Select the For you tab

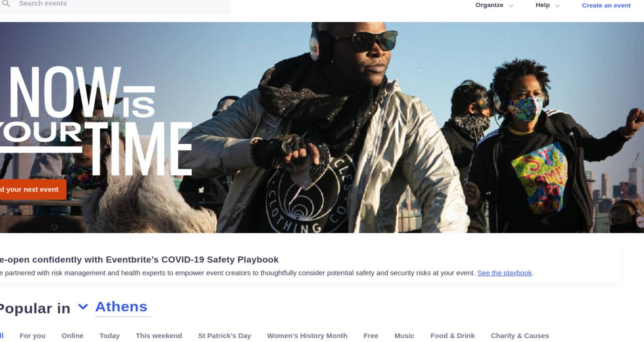pos(32,336)
